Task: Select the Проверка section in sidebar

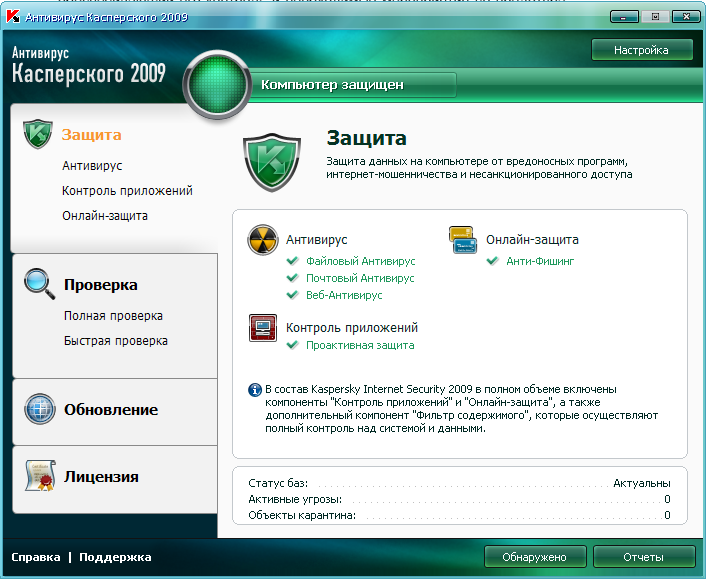Action: click(101, 285)
